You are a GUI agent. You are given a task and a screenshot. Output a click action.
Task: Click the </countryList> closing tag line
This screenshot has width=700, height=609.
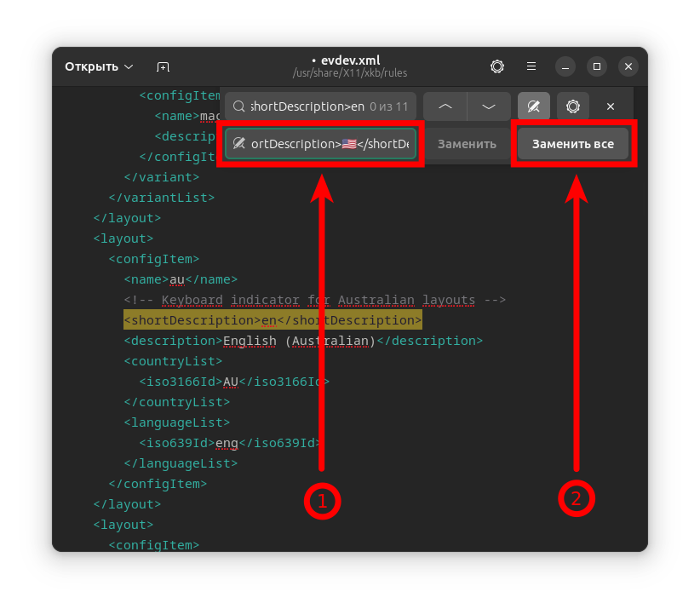point(177,402)
